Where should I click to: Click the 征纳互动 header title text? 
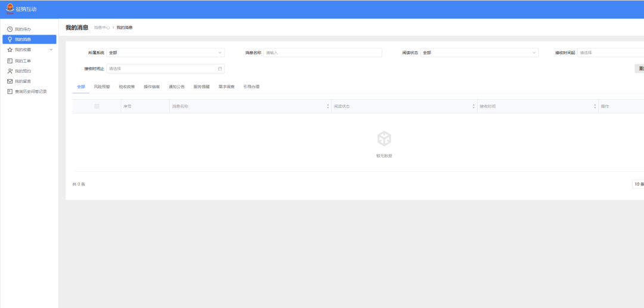(x=26, y=9)
